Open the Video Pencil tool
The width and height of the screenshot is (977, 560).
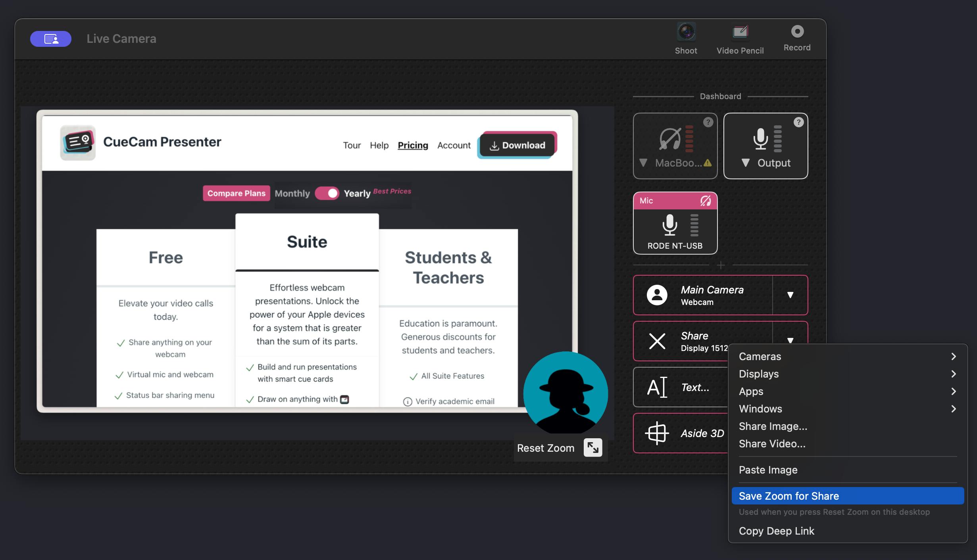[x=740, y=32]
